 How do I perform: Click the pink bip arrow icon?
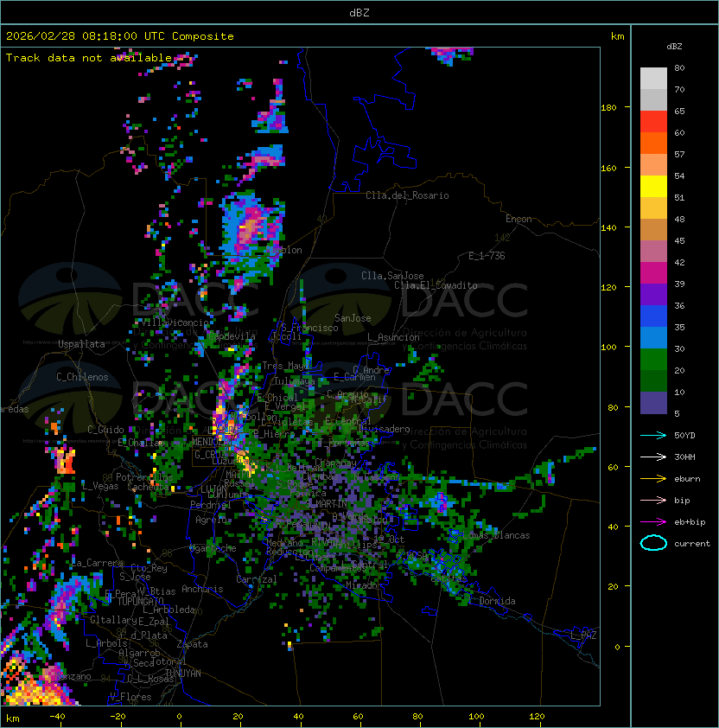pyautogui.click(x=653, y=500)
